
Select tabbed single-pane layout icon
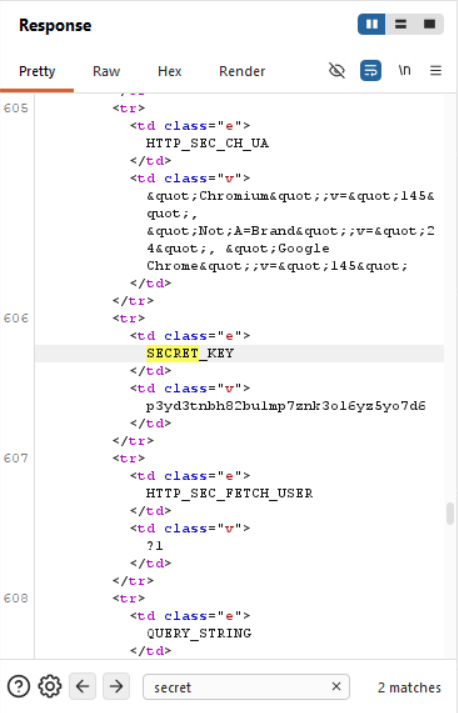click(429, 24)
